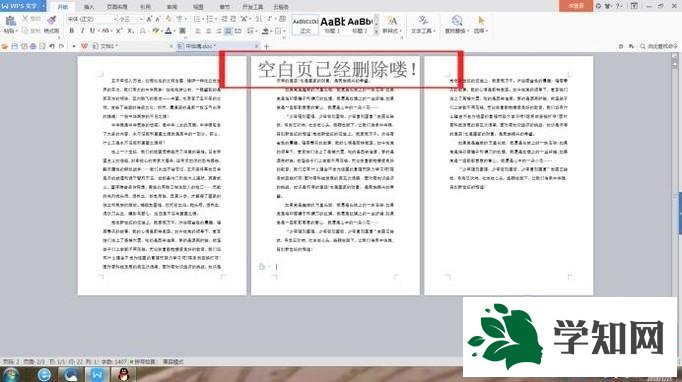
Task: Open the WPS Writer application menu
Action: point(23,6)
